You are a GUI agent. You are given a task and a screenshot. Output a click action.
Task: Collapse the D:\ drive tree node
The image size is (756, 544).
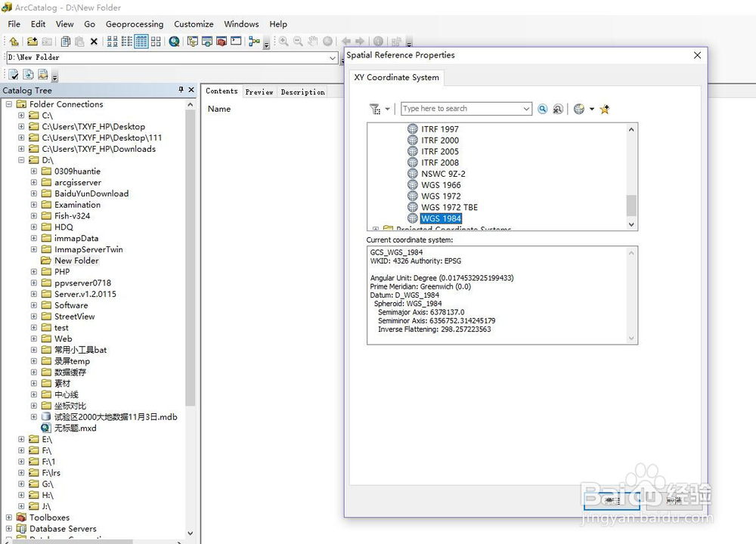[21, 160]
